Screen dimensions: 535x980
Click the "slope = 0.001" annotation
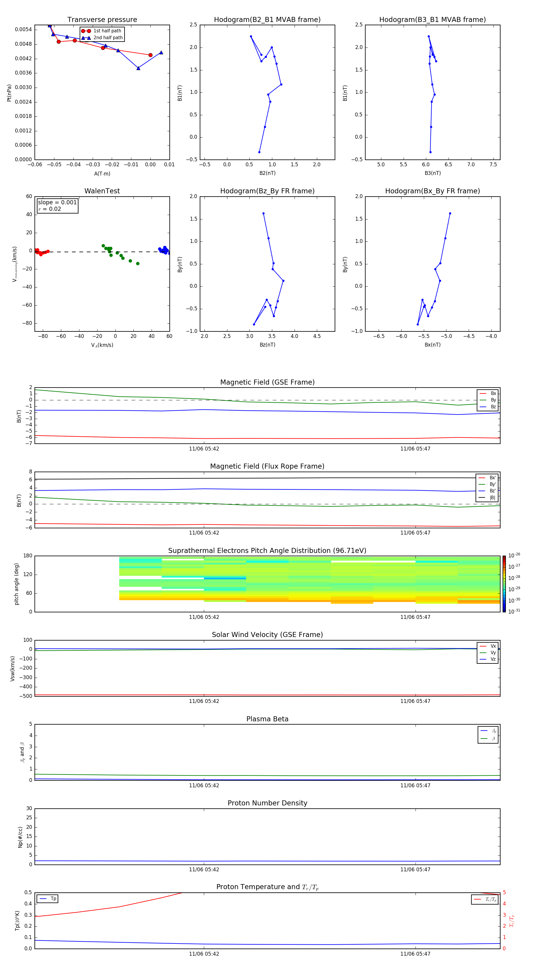57,203
